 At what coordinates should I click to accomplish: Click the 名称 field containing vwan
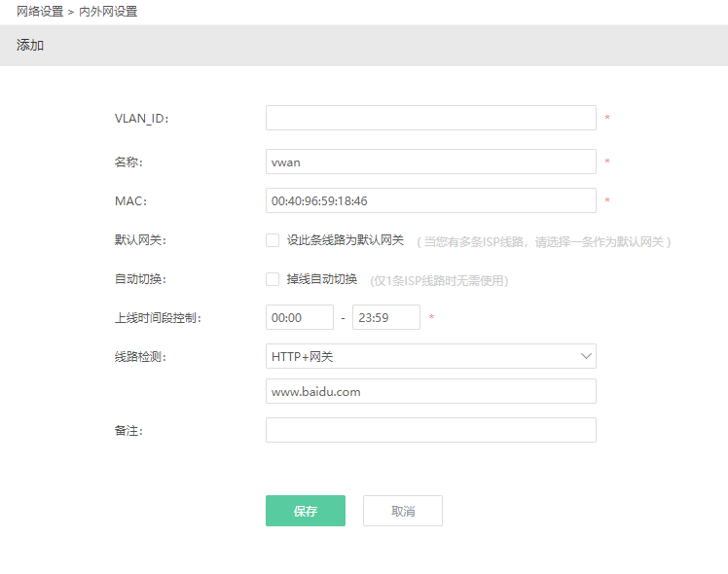coord(431,161)
